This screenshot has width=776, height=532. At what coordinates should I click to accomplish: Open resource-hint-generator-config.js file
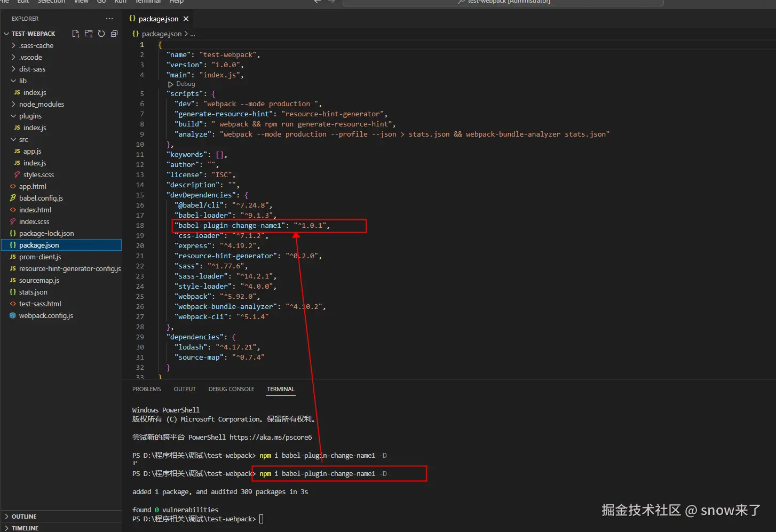(70, 268)
